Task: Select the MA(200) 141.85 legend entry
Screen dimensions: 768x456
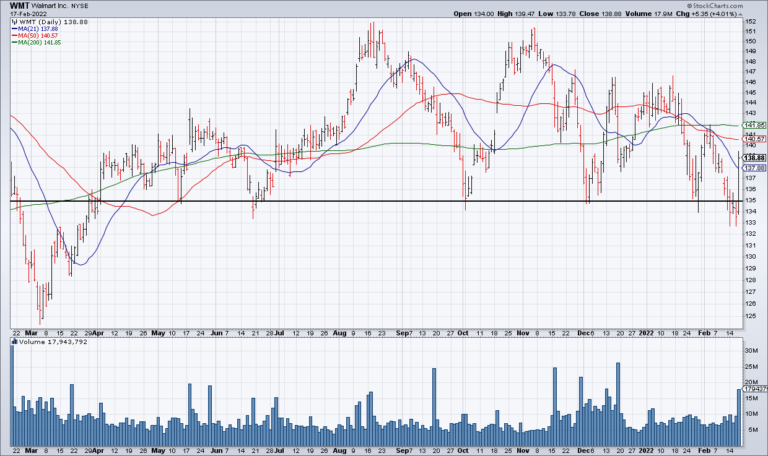Action: [36, 43]
